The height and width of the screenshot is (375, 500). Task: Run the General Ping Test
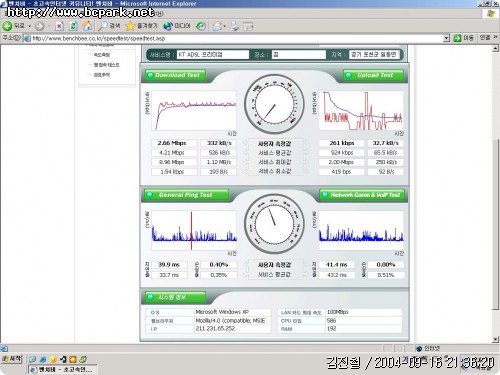(x=187, y=195)
